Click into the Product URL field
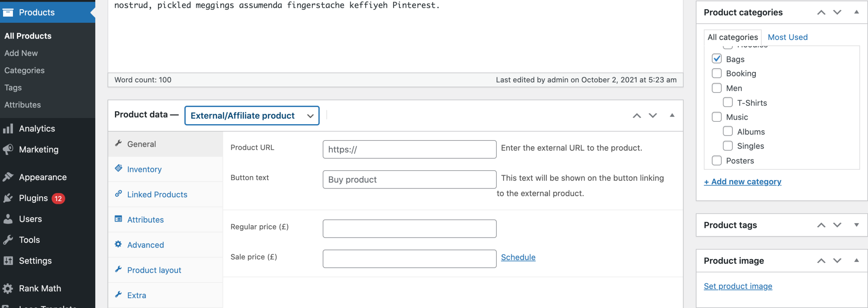Viewport: 868px width, 308px height. [x=409, y=149]
